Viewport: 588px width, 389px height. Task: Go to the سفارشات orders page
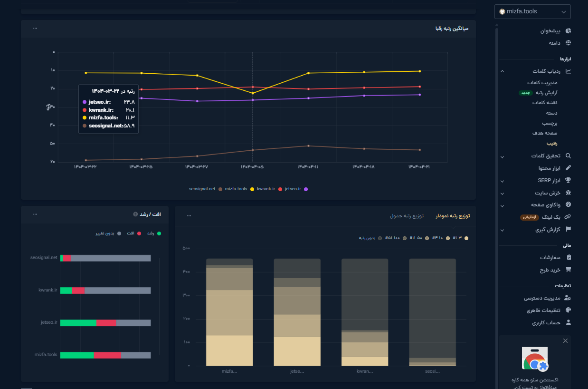[x=550, y=257]
